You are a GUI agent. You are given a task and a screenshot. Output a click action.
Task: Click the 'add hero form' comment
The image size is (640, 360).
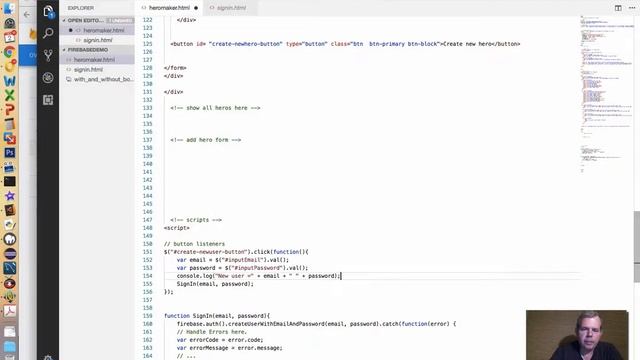point(206,140)
